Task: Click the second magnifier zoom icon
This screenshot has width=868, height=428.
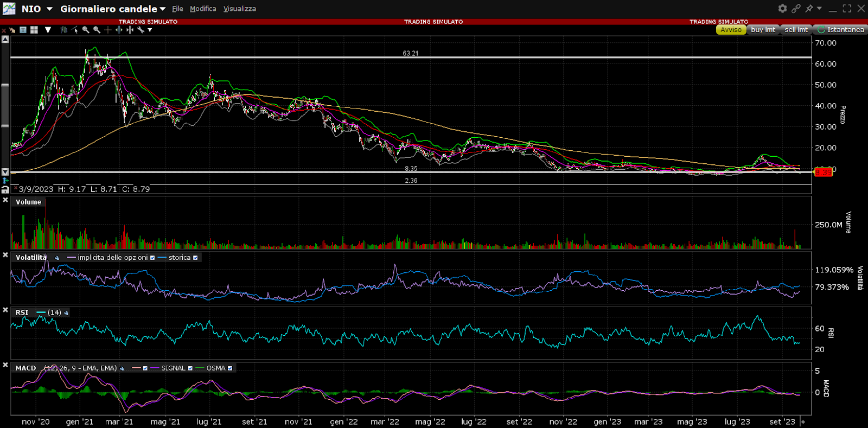Action: tap(97, 30)
